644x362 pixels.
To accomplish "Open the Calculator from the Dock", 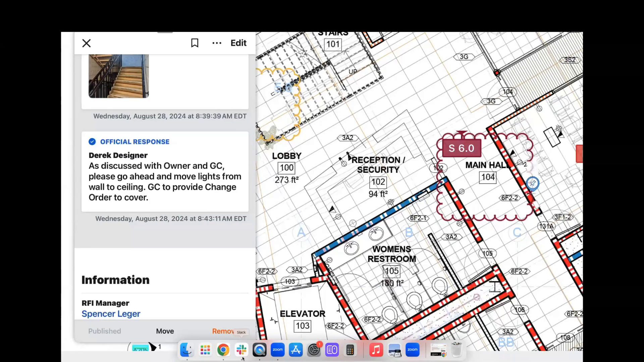I will click(350, 350).
